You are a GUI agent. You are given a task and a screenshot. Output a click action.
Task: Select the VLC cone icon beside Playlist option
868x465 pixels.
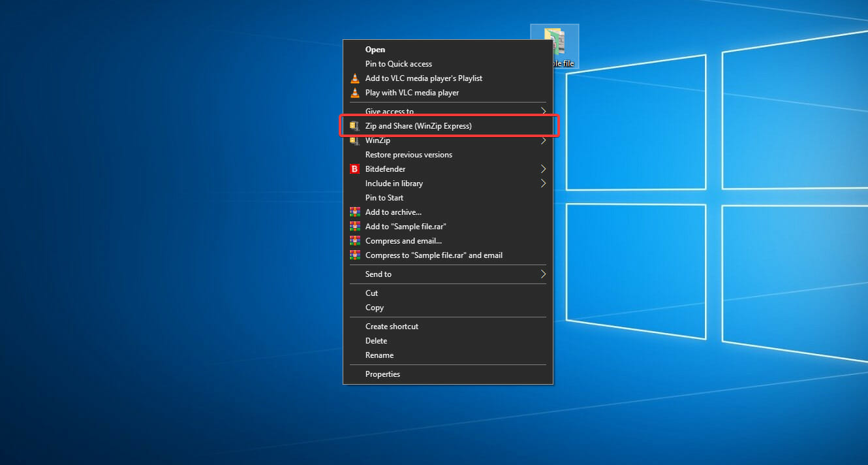[x=355, y=78]
